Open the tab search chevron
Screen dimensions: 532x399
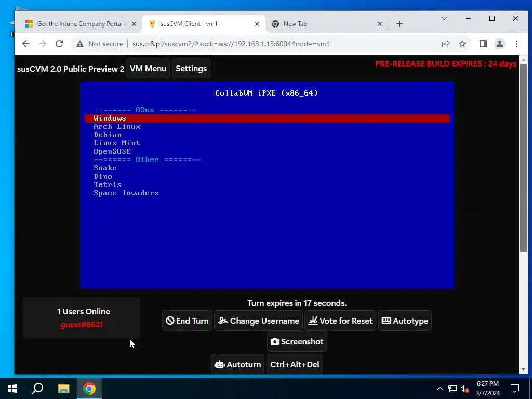point(444,18)
